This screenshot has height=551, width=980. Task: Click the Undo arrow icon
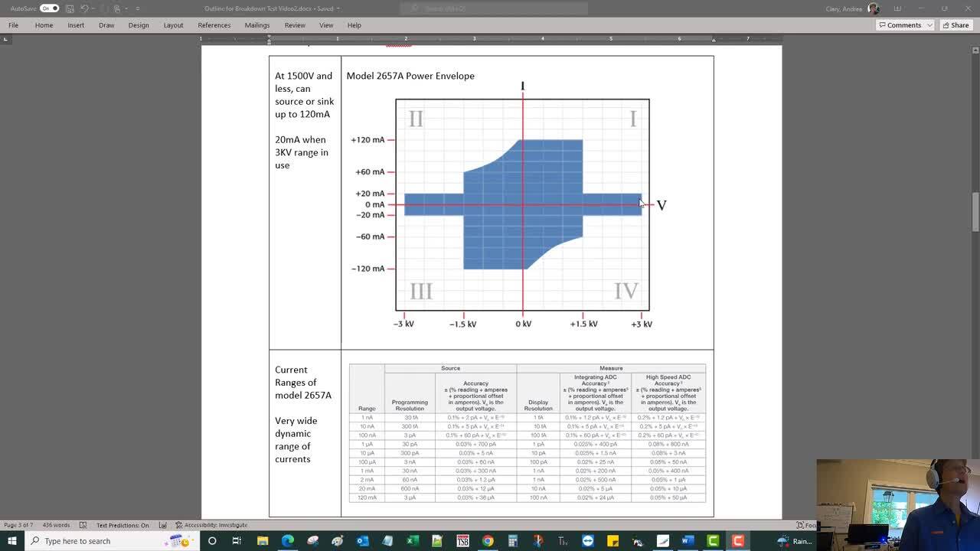[x=84, y=8]
